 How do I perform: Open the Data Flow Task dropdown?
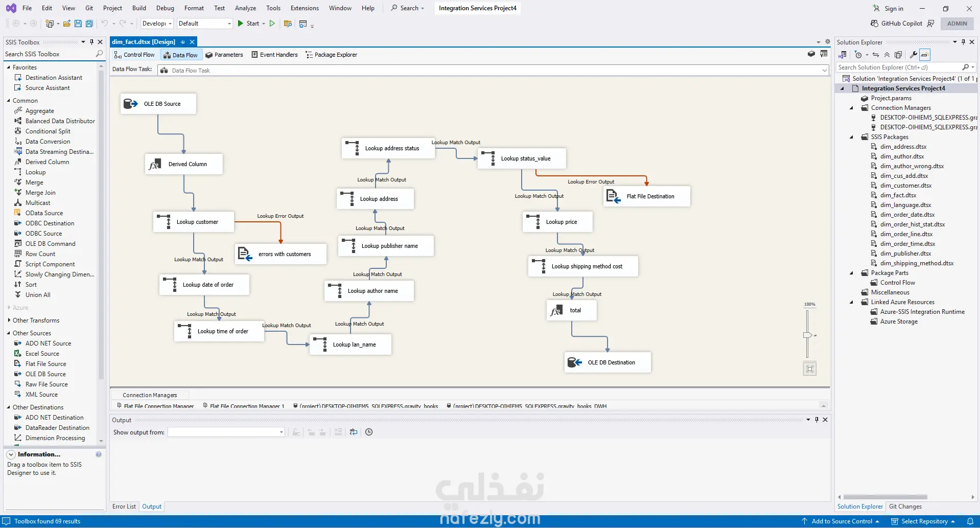(x=825, y=70)
